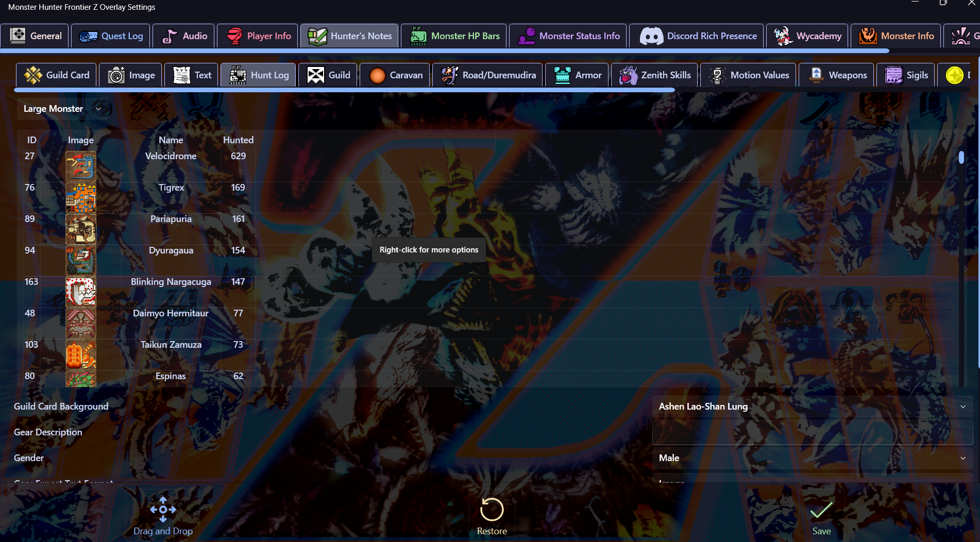The width and height of the screenshot is (980, 542).
Task: Click the Pariapuria monster image
Action: coord(81,229)
